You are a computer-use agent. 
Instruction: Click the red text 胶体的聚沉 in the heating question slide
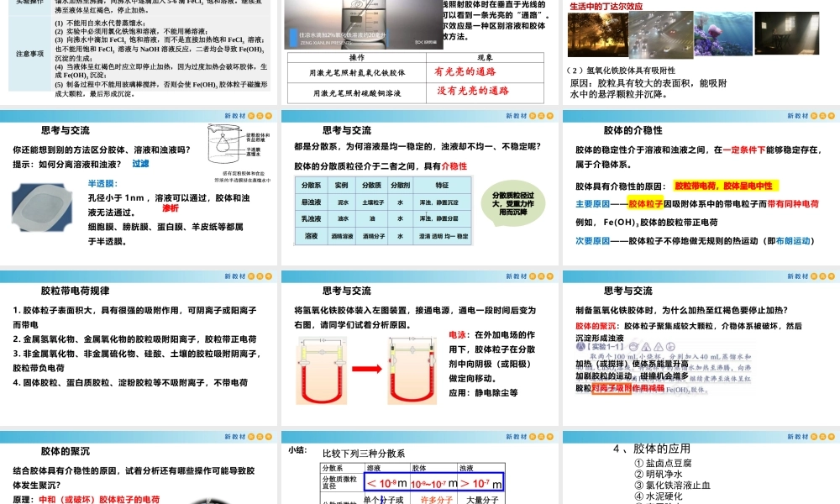(596, 326)
